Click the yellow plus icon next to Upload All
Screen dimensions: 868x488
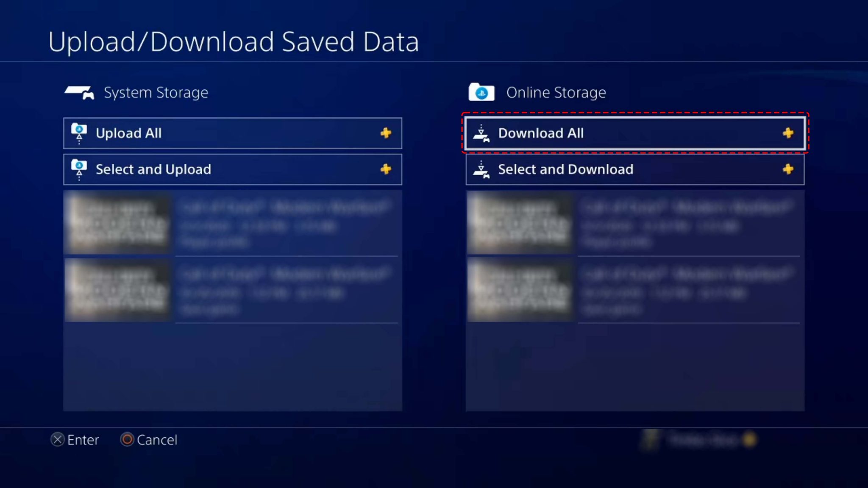(x=386, y=132)
